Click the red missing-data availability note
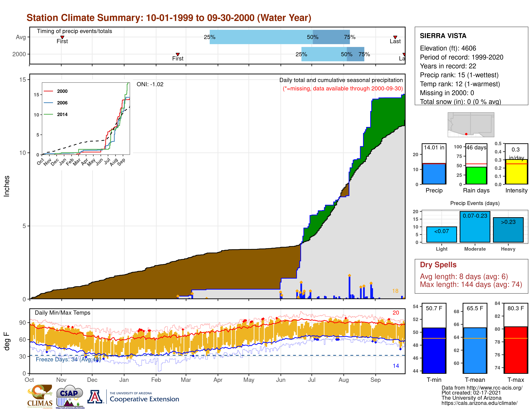 point(343,88)
